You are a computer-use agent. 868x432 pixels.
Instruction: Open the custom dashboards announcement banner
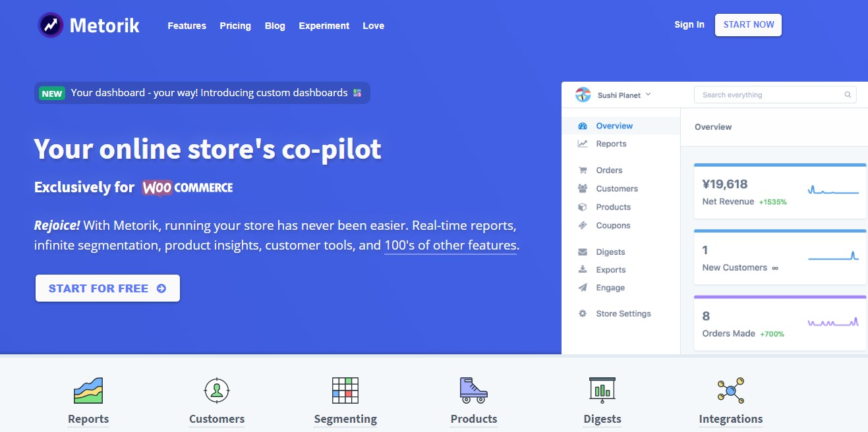click(x=202, y=93)
